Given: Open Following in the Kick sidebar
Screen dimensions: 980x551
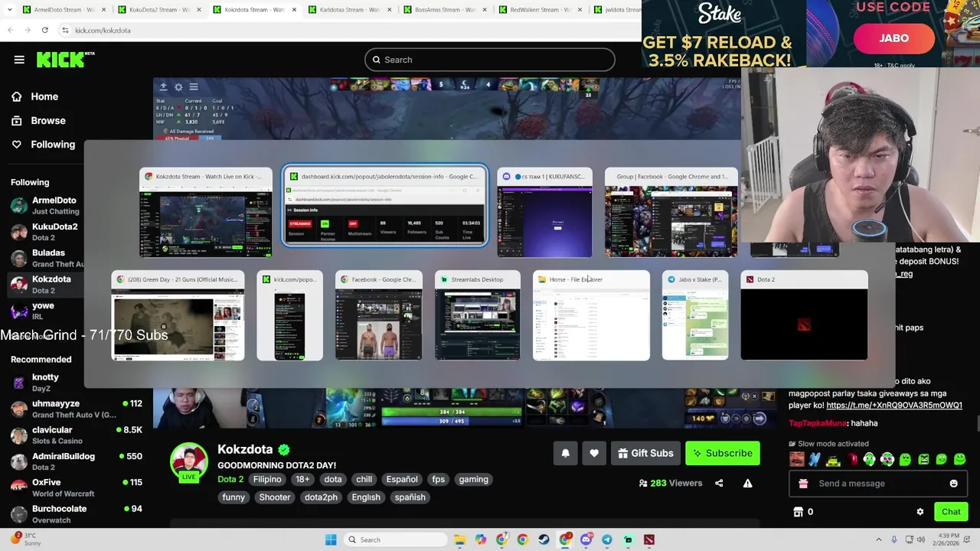Looking at the screenshot, I should tap(53, 144).
